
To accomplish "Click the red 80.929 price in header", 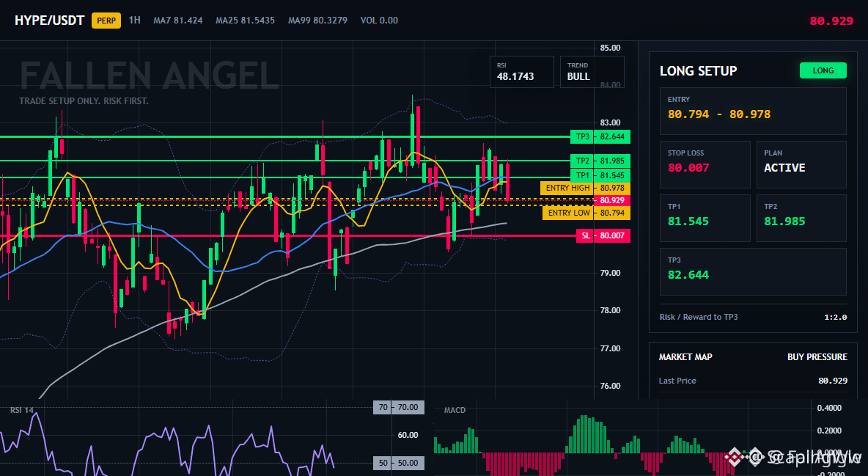I will [x=831, y=21].
